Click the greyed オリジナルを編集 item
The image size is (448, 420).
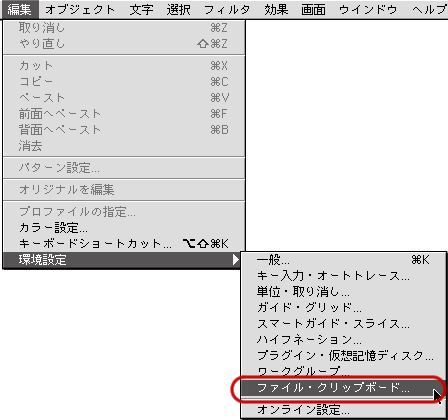pyautogui.click(x=124, y=190)
